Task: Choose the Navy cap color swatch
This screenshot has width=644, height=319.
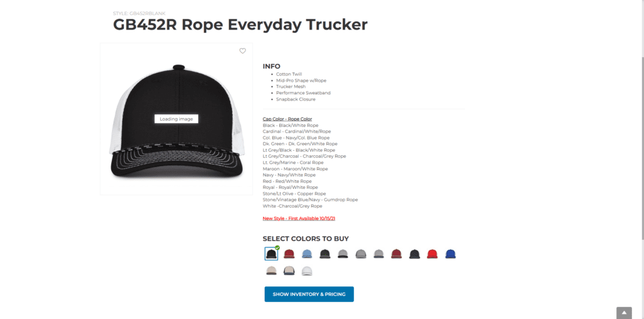Action: coord(414,254)
